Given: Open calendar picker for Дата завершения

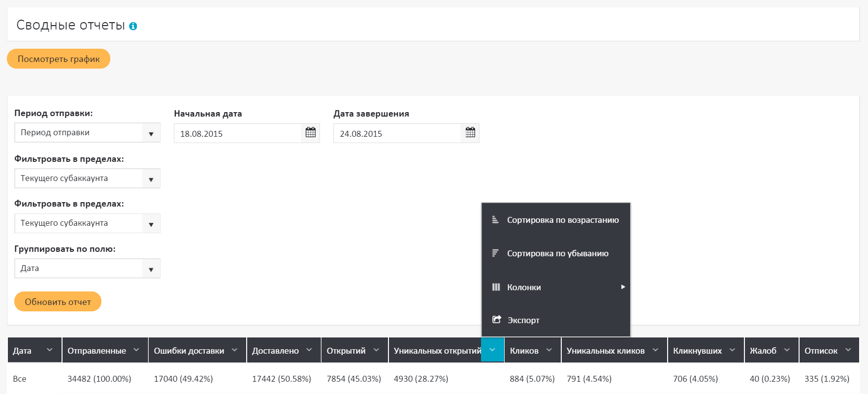Looking at the screenshot, I should point(470,133).
